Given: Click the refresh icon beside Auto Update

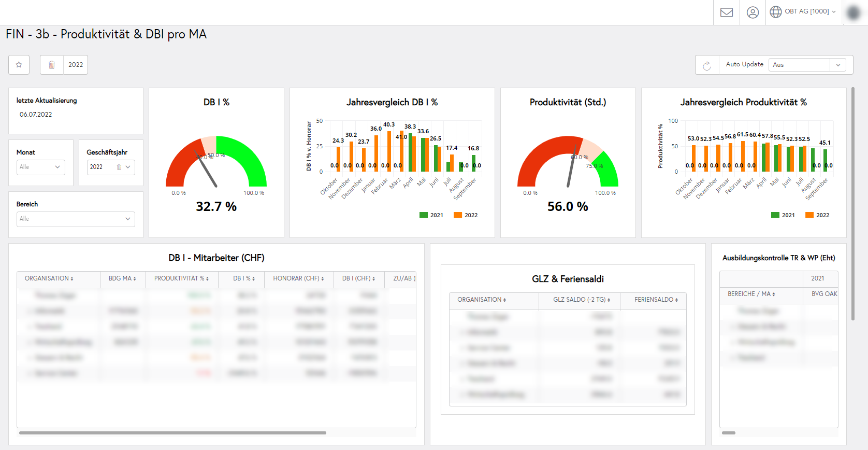Looking at the screenshot, I should 707,65.
